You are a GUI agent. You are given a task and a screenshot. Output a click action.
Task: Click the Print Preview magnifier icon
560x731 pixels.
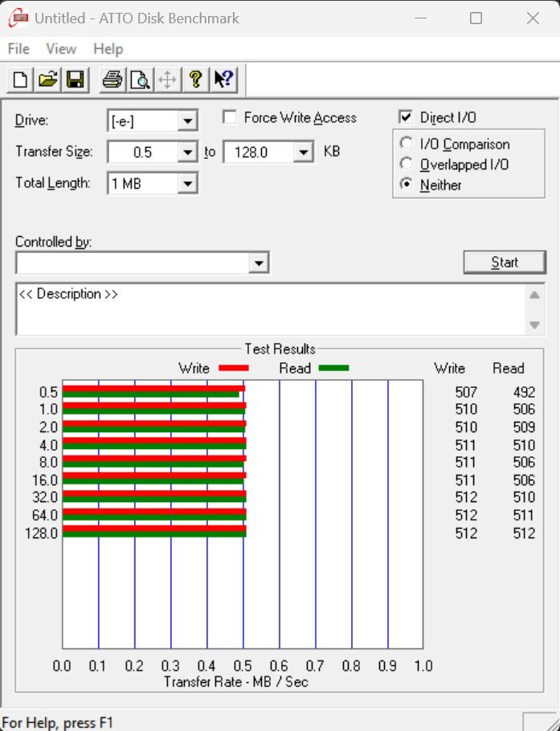coord(140,80)
